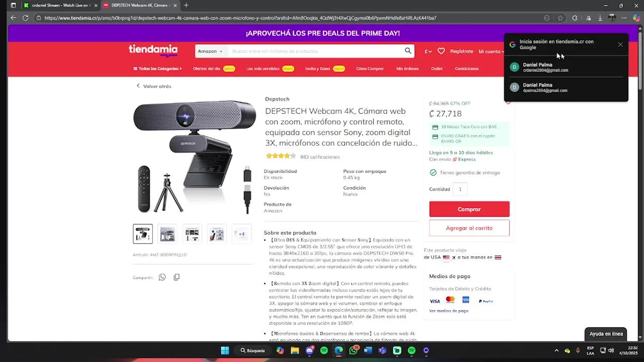Open the wishlist heart icon in header

pos(441,51)
